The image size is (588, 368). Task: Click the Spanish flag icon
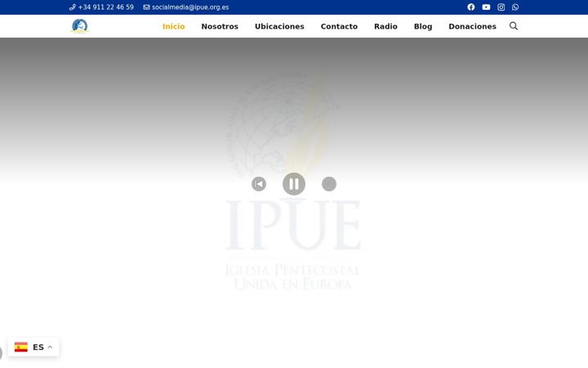pos(21,347)
